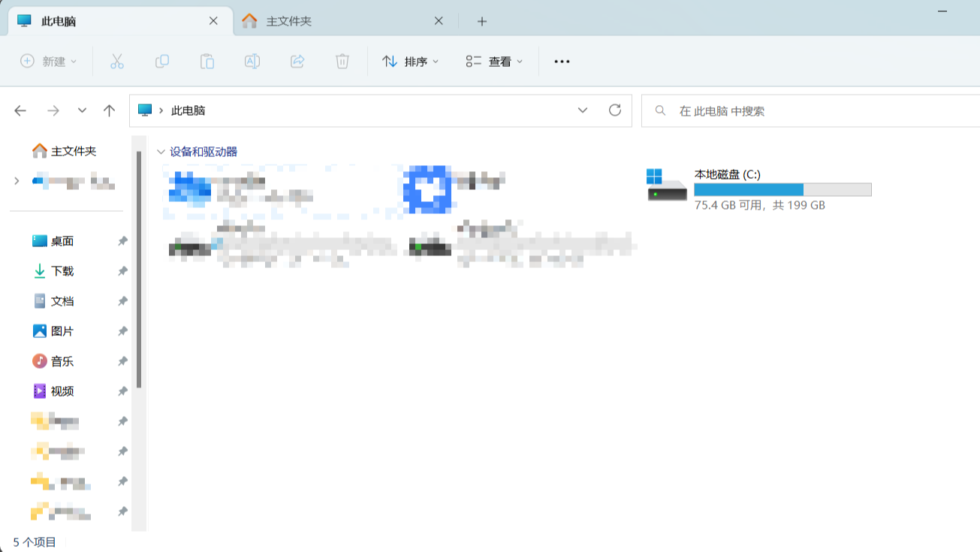Click the pin icon next to 视频

(122, 391)
